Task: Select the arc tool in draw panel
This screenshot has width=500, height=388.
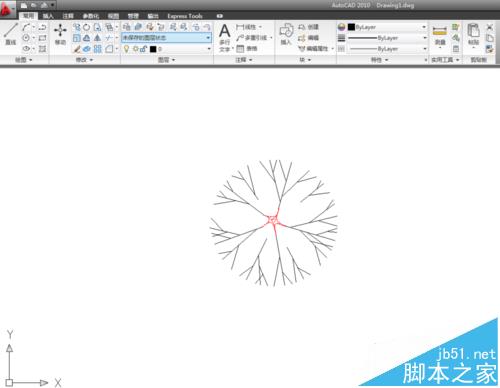Action: pos(26,27)
